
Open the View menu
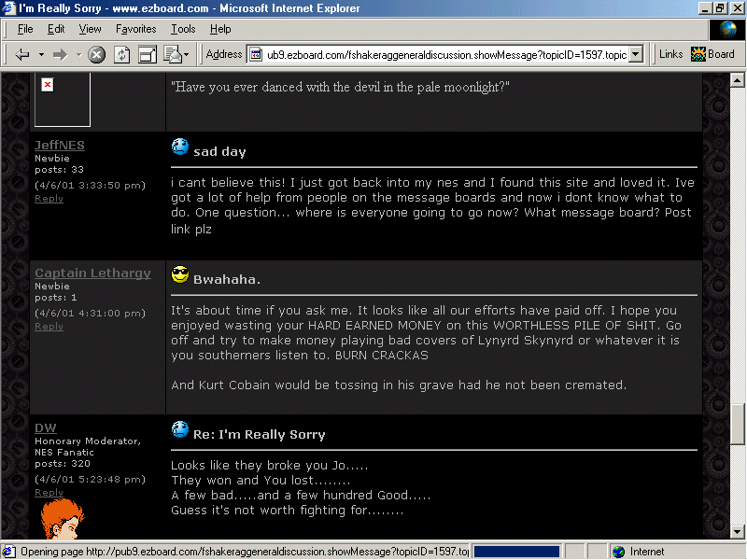91,29
